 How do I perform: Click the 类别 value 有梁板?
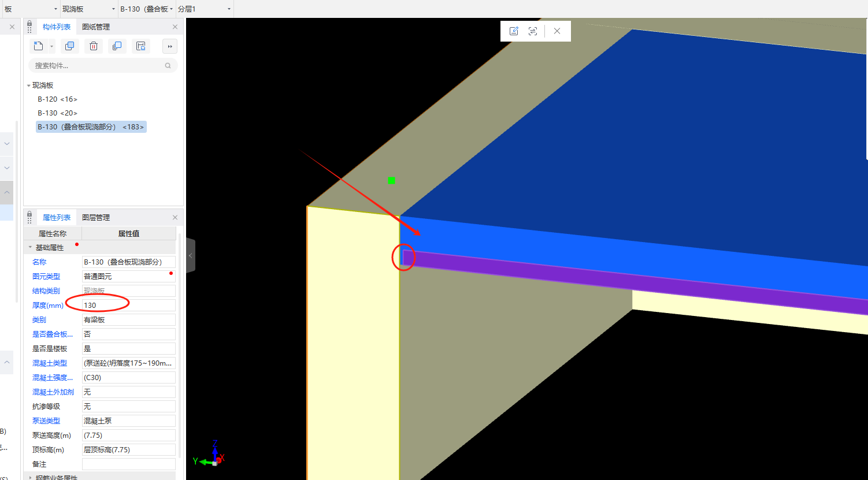pyautogui.click(x=129, y=320)
